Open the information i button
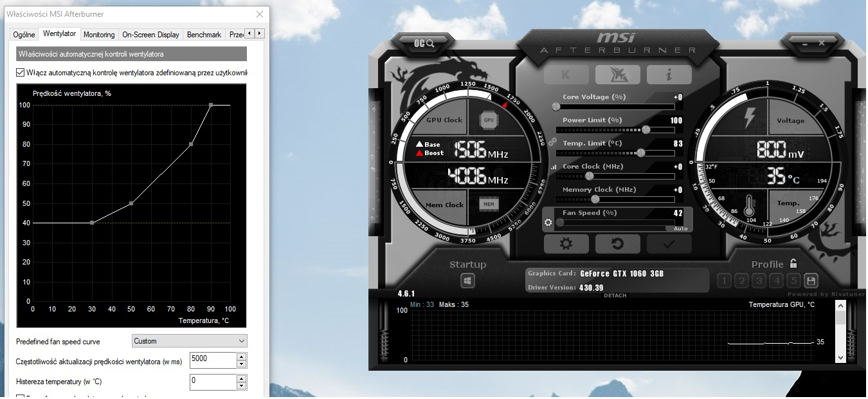 pyautogui.click(x=669, y=75)
